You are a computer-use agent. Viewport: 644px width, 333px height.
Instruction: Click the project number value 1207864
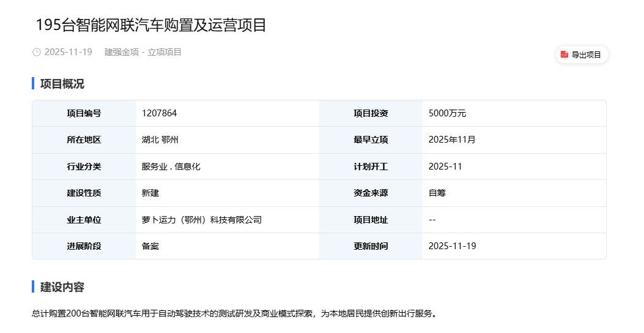[x=159, y=113]
